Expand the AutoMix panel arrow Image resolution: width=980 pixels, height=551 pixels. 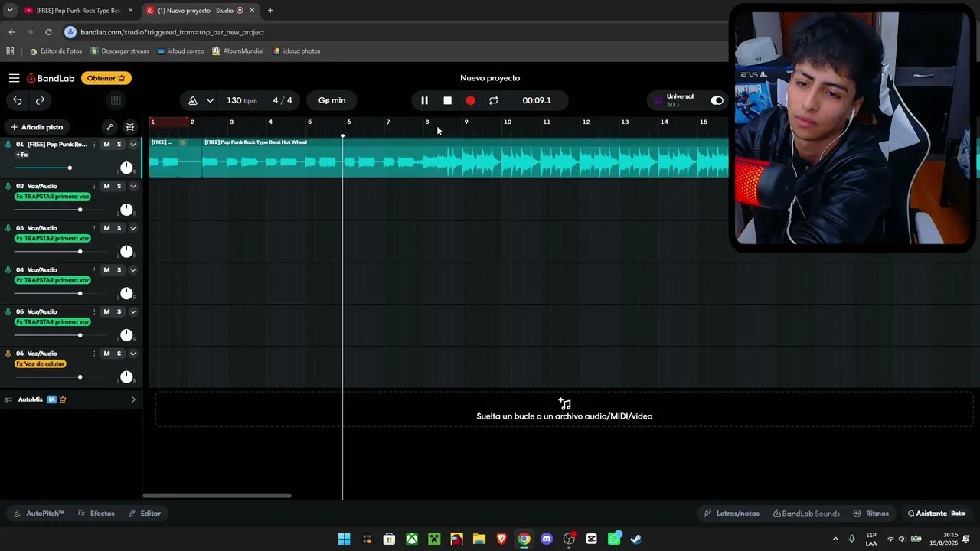[x=132, y=399]
